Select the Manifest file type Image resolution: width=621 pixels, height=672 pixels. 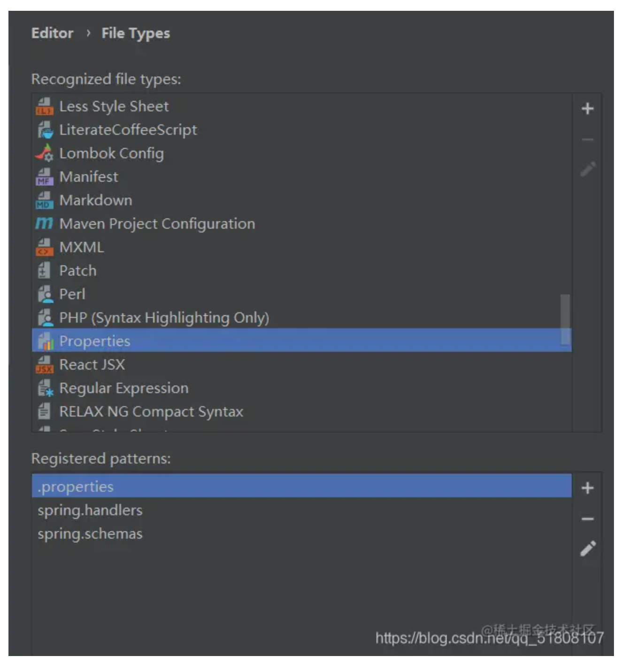89,177
